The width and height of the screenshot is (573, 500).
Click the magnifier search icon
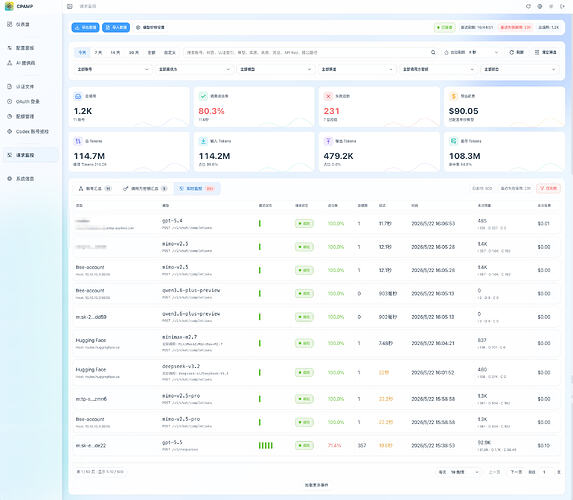tap(433, 53)
